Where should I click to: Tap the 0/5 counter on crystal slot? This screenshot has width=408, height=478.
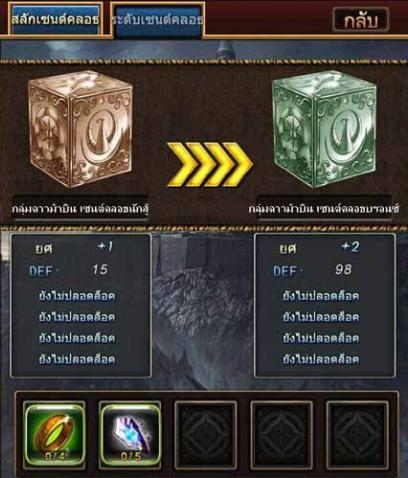[131, 457]
